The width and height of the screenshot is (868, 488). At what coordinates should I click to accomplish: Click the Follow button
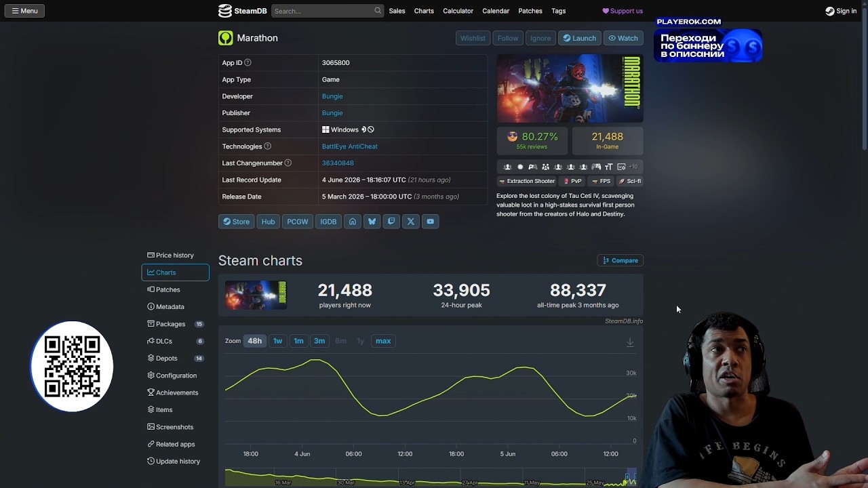point(507,38)
